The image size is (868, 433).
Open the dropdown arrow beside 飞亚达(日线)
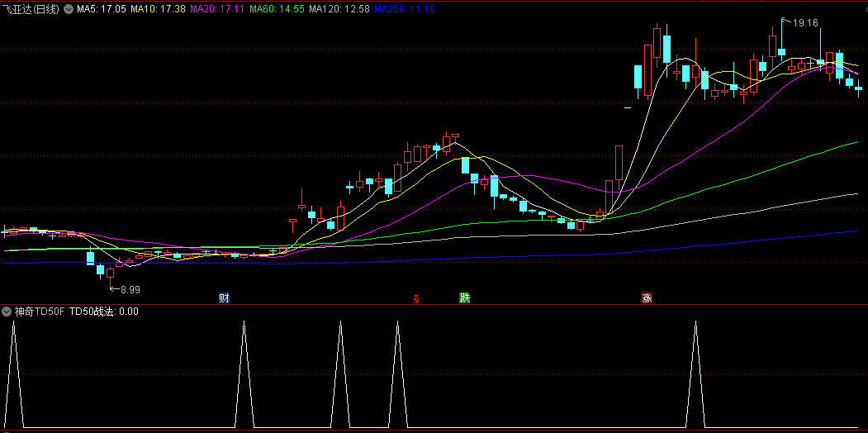coord(68,9)
